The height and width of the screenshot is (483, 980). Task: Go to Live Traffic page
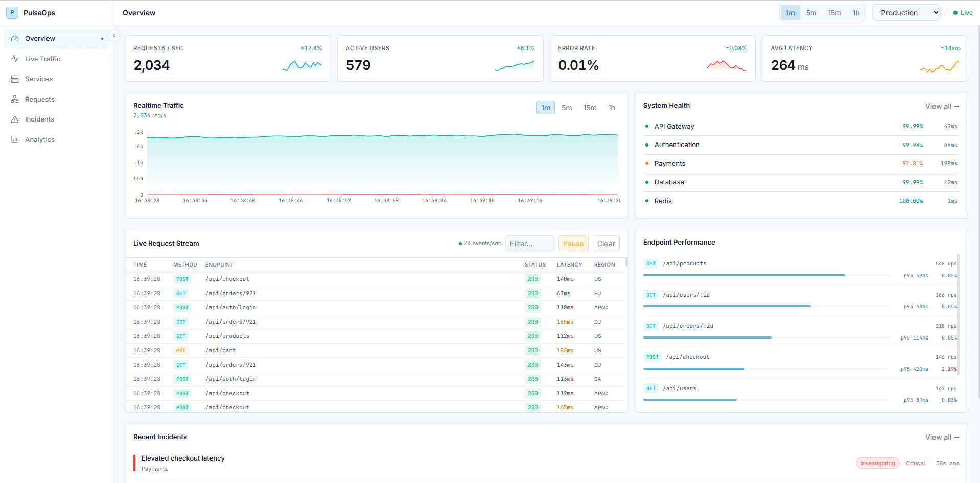tap(57, 59)
